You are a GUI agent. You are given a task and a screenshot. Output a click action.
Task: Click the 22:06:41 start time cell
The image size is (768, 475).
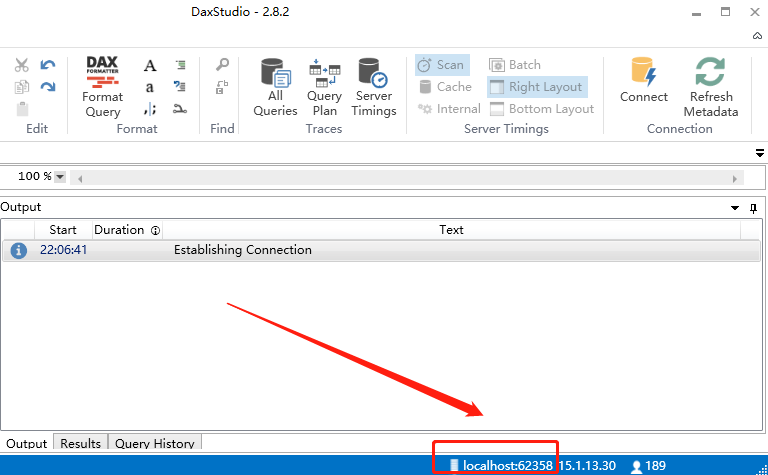tap(63, 250)
